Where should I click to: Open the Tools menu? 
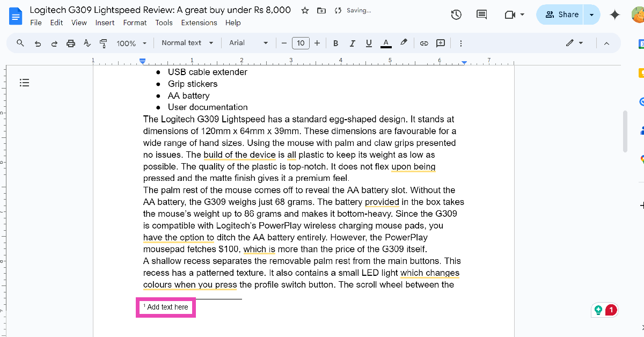[x=164, y=23]
